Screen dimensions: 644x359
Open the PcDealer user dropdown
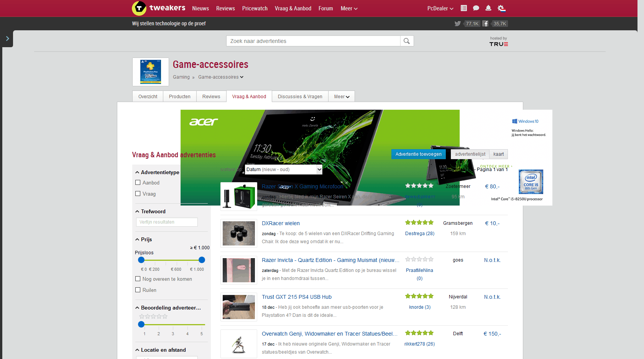[440, 8]
